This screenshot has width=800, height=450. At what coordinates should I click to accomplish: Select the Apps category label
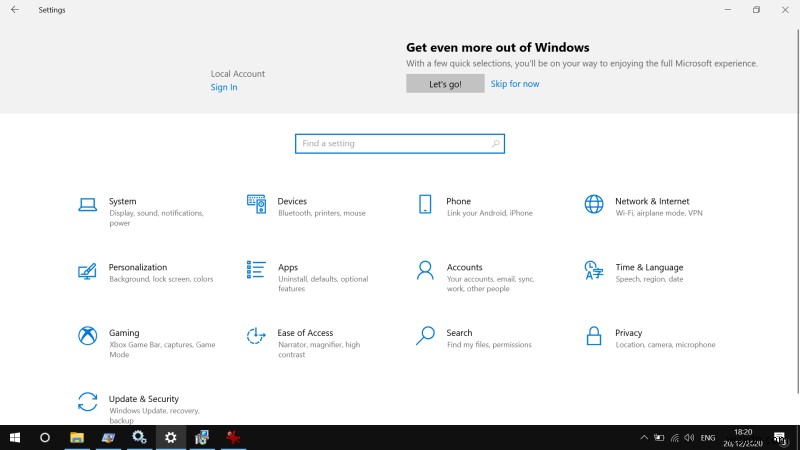(x=288, y=267)
